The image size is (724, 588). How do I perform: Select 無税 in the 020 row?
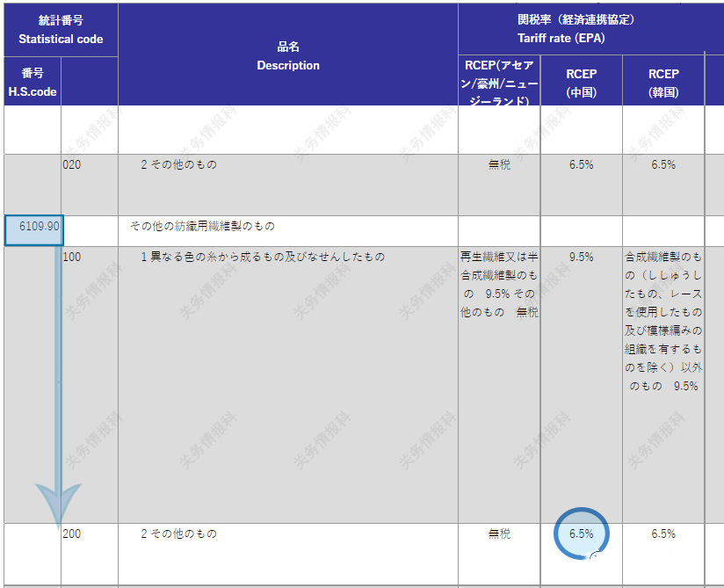pos(497,164)
